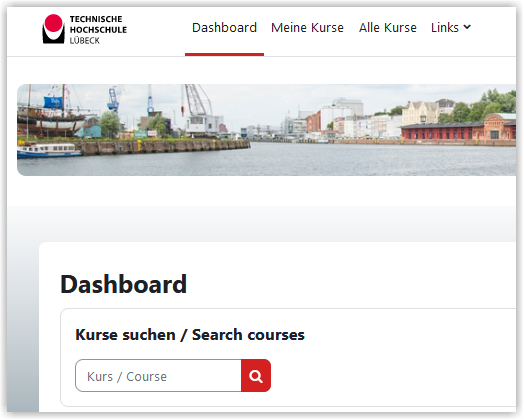Click the Kurse suchen / Search courses heading

[x=190, y=335]
